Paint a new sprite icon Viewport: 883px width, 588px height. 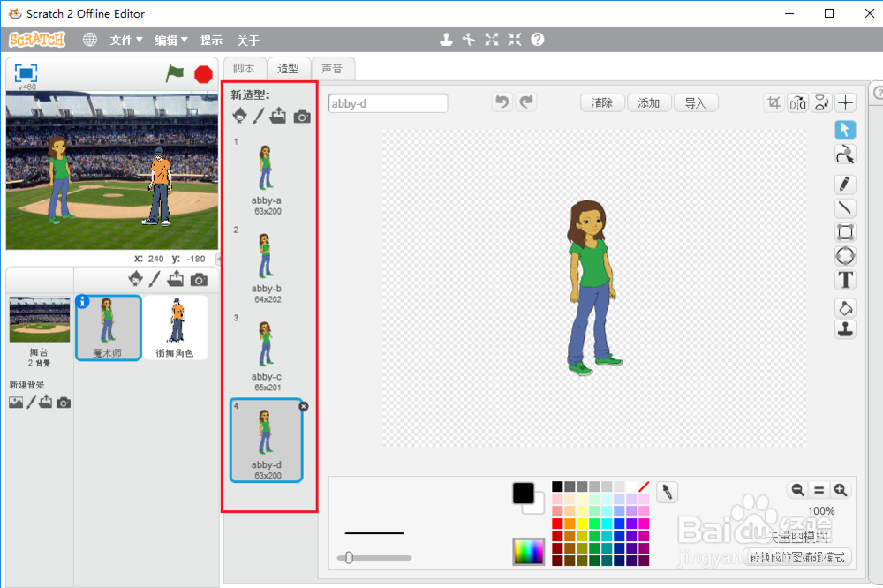pos(155,278)
